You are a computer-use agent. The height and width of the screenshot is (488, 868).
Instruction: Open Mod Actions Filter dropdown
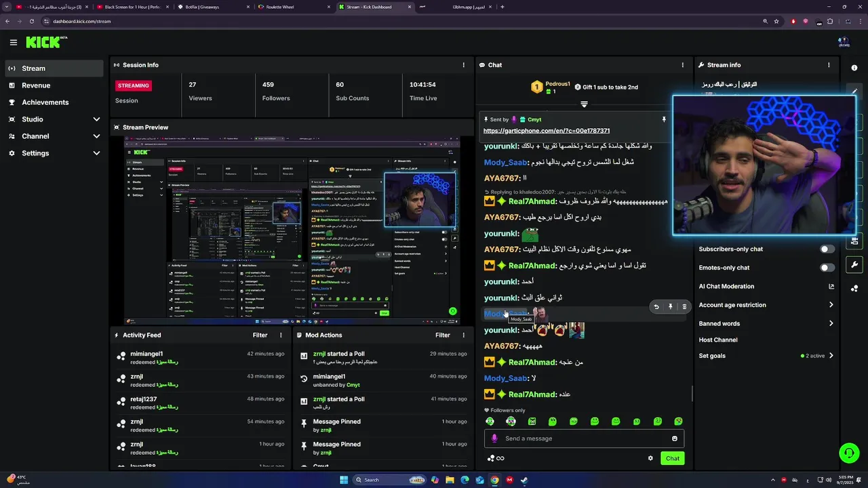click(443, 335)
